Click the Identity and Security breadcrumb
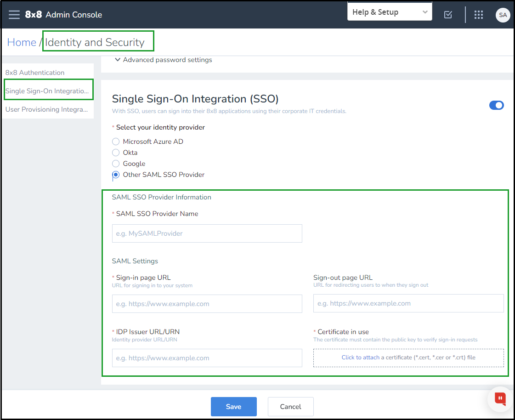This screenshot has width=515, height=420. click(95, 42)
